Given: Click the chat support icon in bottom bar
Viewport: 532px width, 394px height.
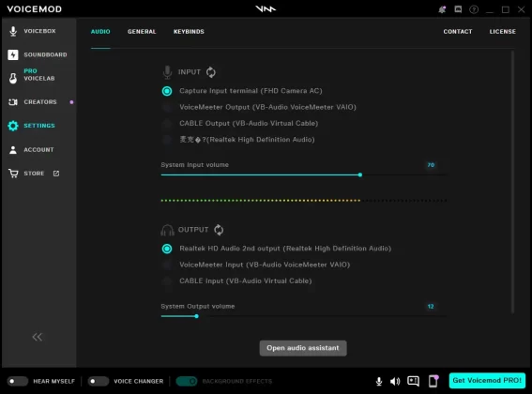Looking at the screenshot, I should [413, 381].
